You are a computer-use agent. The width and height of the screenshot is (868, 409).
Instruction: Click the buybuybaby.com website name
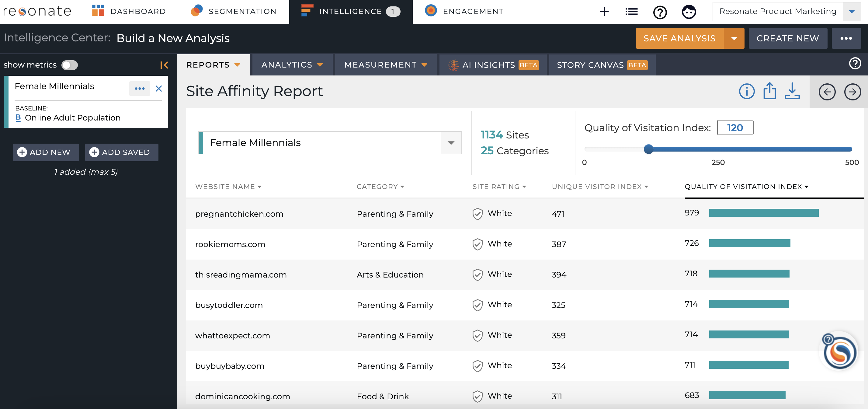click(229, 366)
